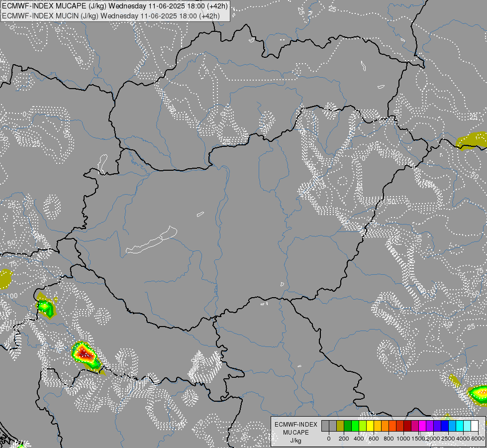
Task: Click the legend value 800
Action: coord(389,439)
